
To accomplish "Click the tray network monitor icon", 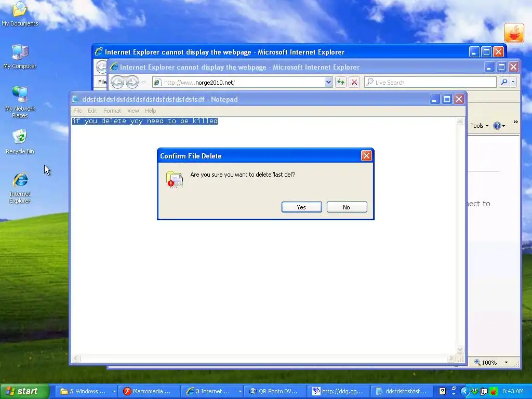I will [x=484, y=391].
